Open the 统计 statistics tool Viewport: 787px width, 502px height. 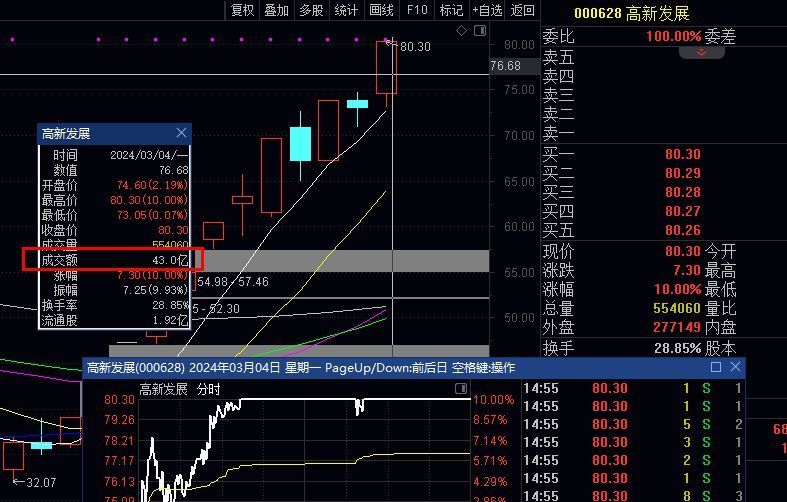(x=346, y=10)
